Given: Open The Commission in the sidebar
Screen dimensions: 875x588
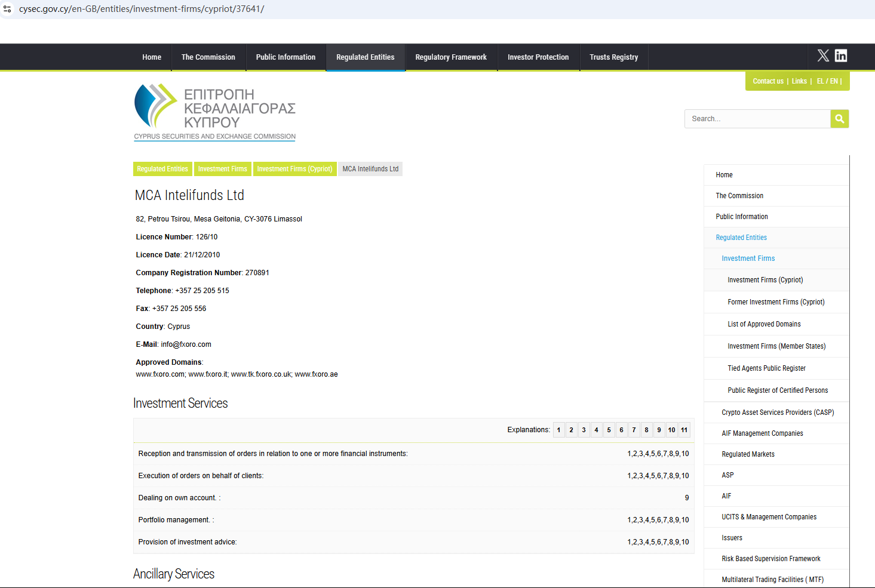Looking at the screenshot, I should (776, 196).
